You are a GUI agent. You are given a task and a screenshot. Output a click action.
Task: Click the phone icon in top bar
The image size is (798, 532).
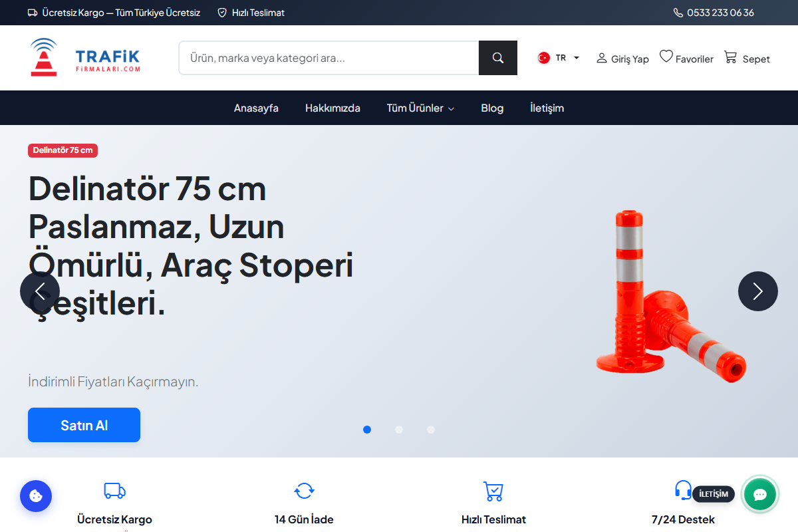pos(678,13)
